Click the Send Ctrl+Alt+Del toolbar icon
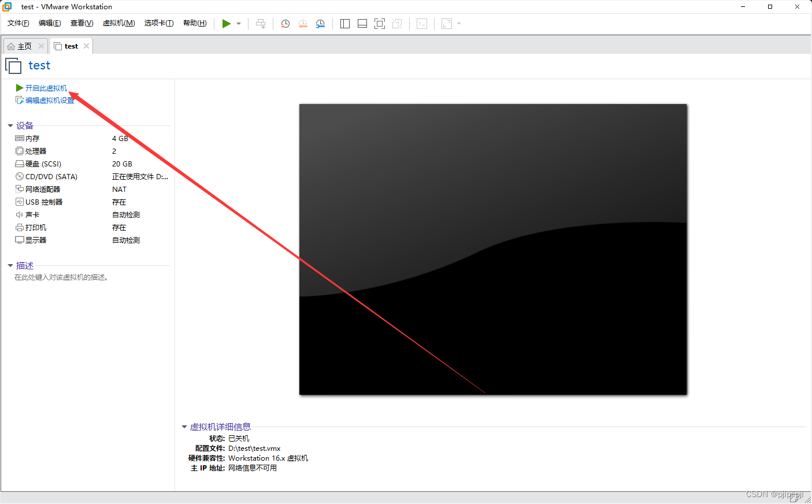 click(261, 24)
